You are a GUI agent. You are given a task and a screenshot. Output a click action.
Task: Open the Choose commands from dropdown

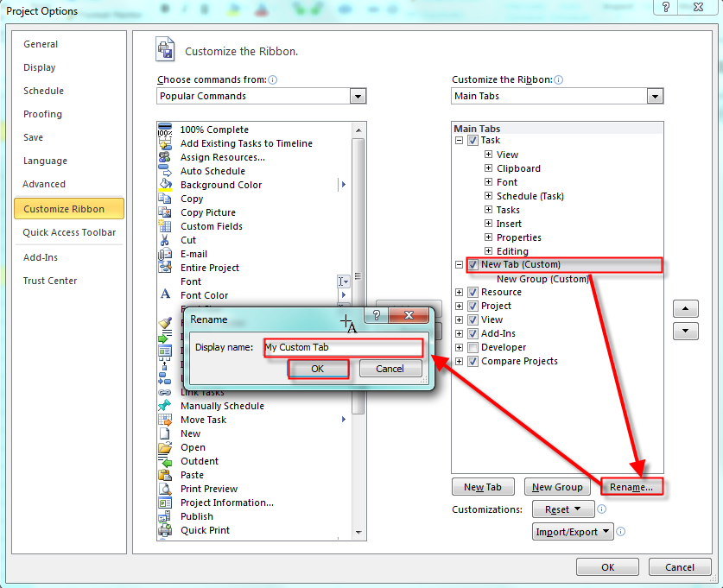358,96
